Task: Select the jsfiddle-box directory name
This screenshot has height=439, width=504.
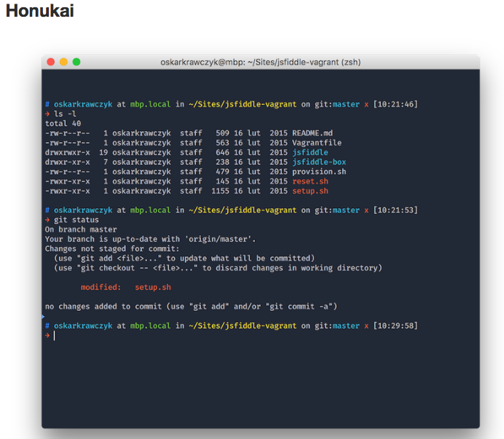Action: point(318,162)
